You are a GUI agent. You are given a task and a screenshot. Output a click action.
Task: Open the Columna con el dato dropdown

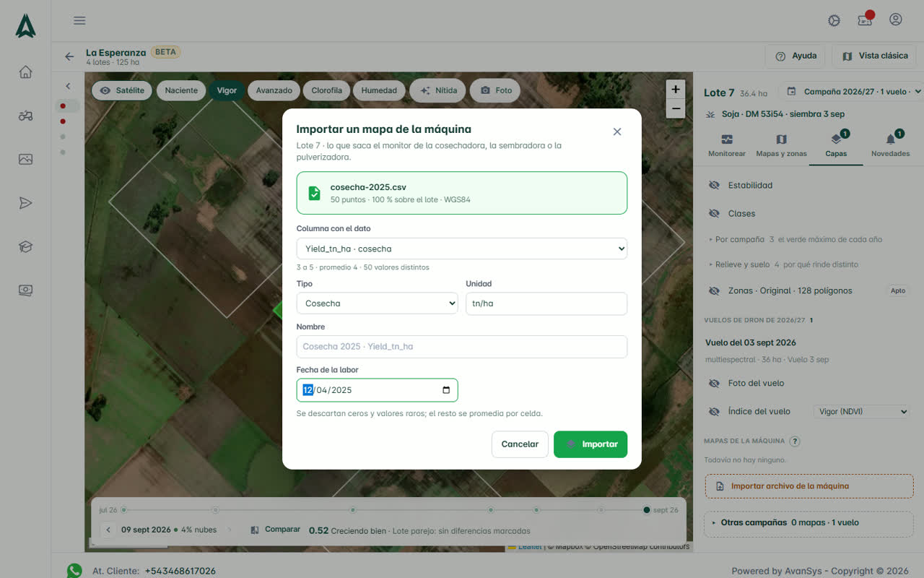pyautogui.click(x=462, y=249)
